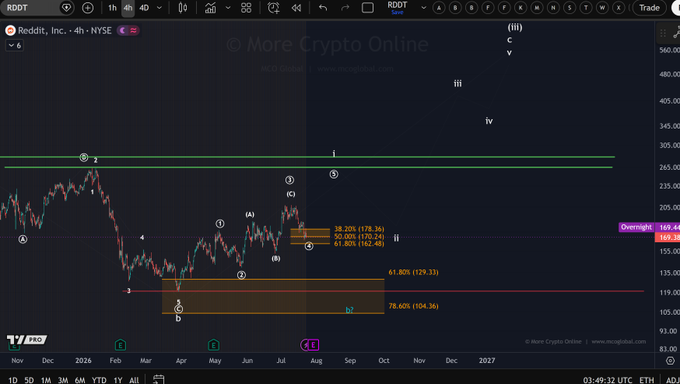Open the Indicators menu

(x=210, y=8)
